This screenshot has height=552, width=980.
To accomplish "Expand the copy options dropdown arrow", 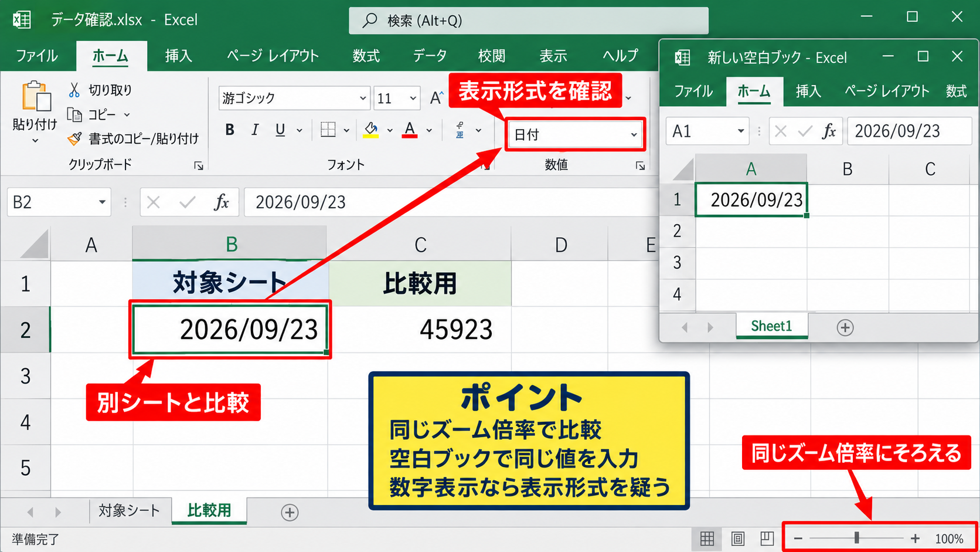I will tap(127, 115).
